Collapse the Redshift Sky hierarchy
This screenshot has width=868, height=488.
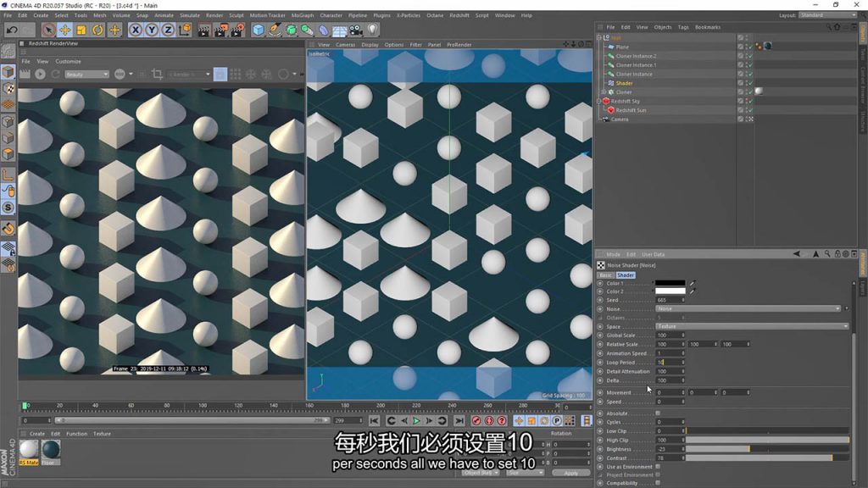[x=598, y=102]
